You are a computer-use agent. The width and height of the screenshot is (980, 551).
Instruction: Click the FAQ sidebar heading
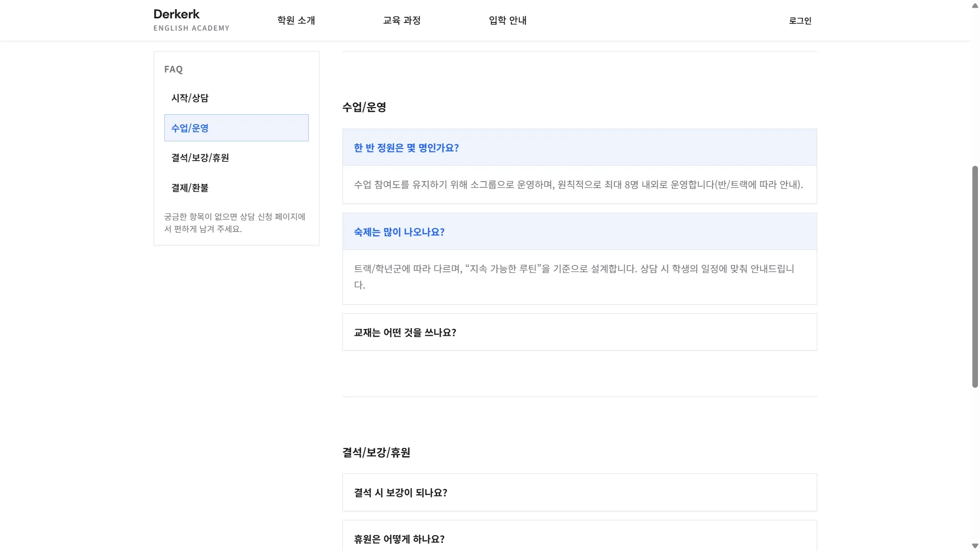coord(174,69)
